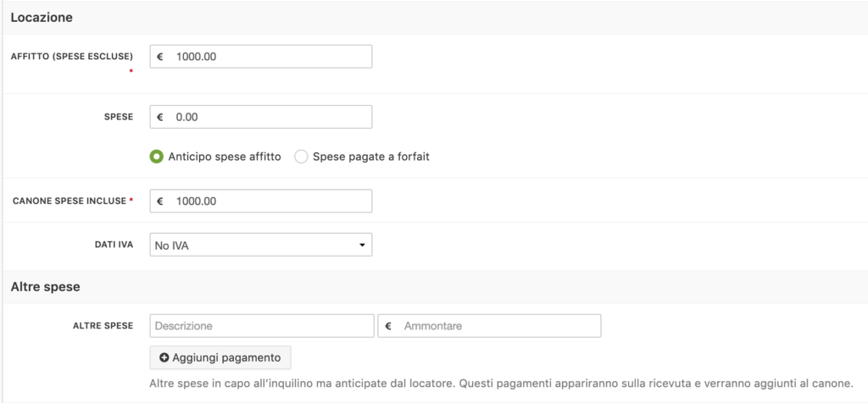868x403 pixels.
Task: Click the euro symbol in Spese field
Action: click(160, 117)
